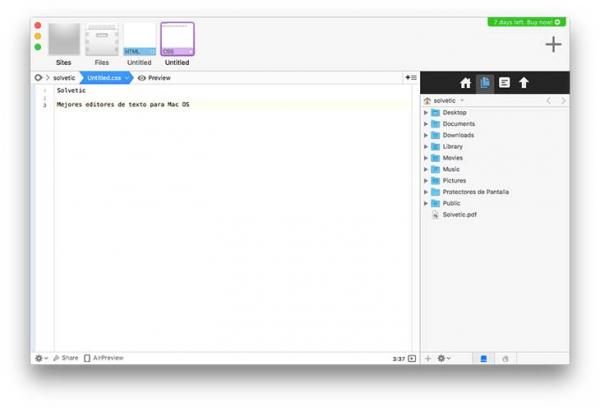The width and height of the screenshot is (600, 408).
Task: Expand the Library folder
Action: point(426,147)
